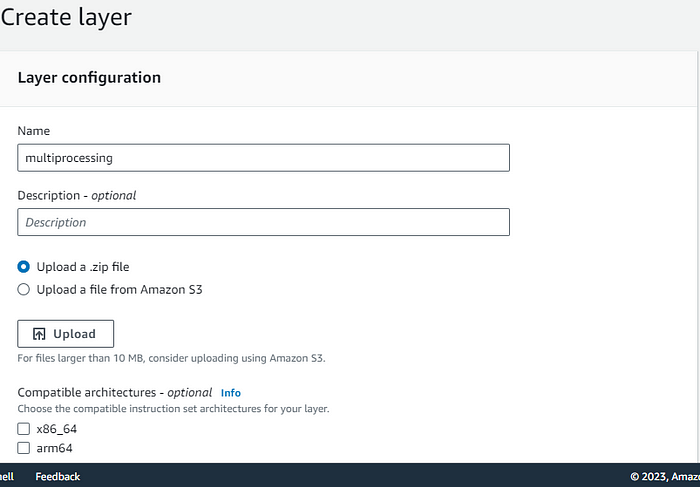
Task: Click the 'Name' field label
Action: [x=34, y=131]
